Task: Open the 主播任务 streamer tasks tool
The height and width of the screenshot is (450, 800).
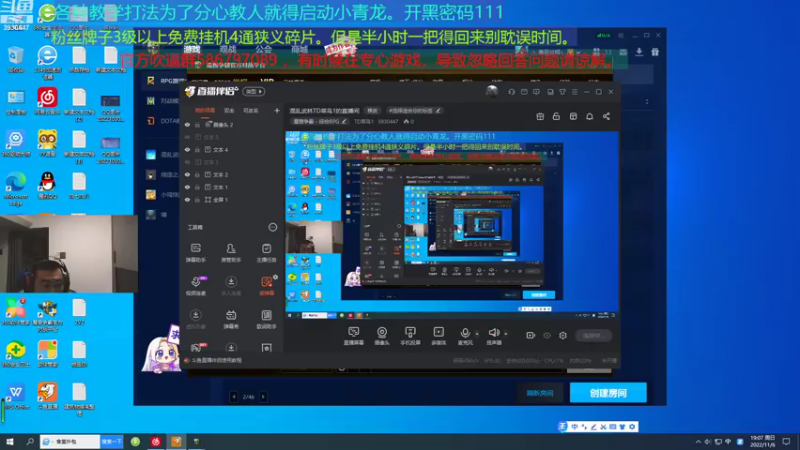Action: click(x=266, y=253)
